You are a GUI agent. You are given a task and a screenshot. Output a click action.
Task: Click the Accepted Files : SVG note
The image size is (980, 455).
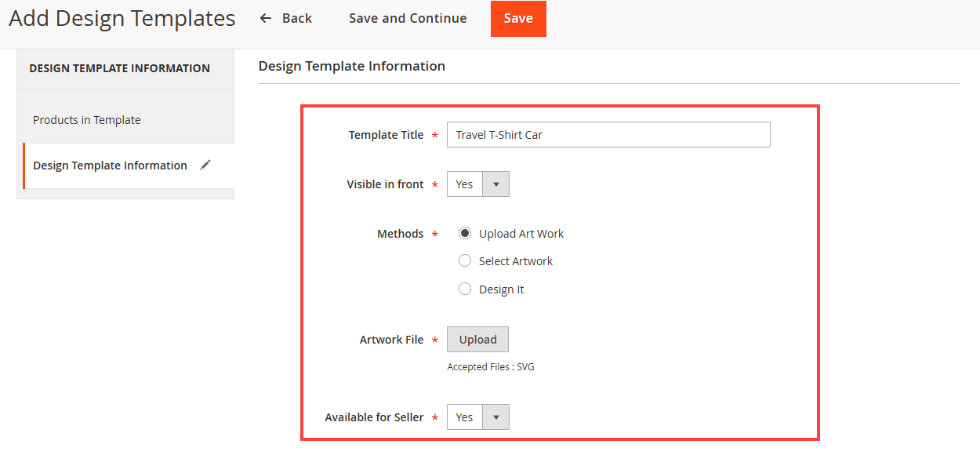pyautogui.click(x=491, y=366)
